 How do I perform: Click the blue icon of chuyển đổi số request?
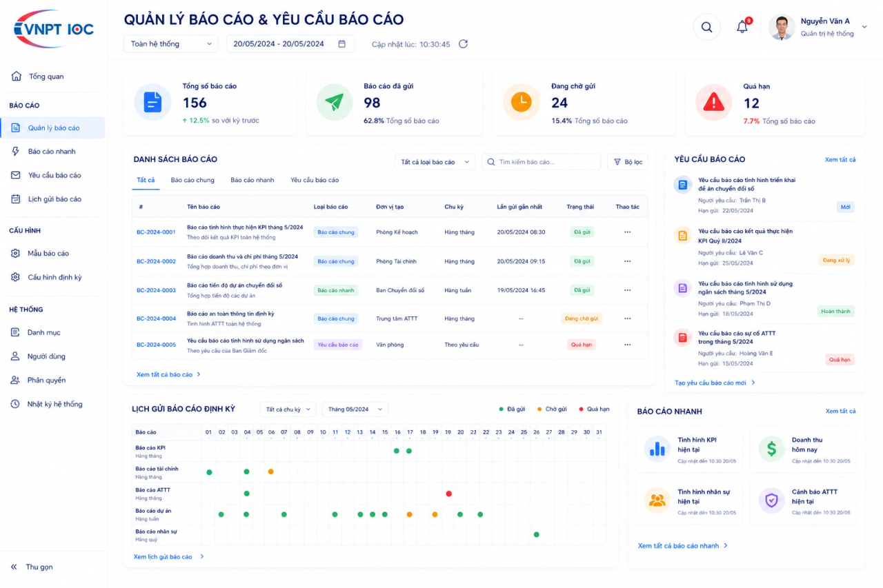tap(683, 185)
